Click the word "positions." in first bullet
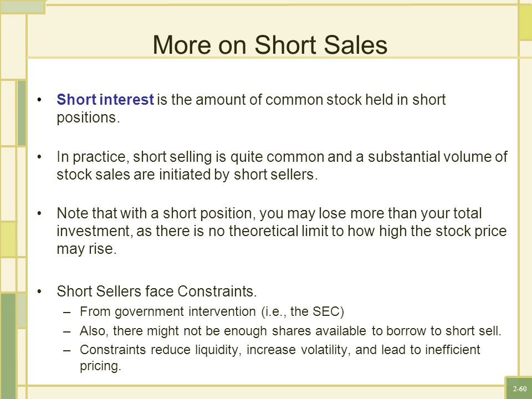The height and width of the screenshot is (399, 532). [x=88, y=117]
